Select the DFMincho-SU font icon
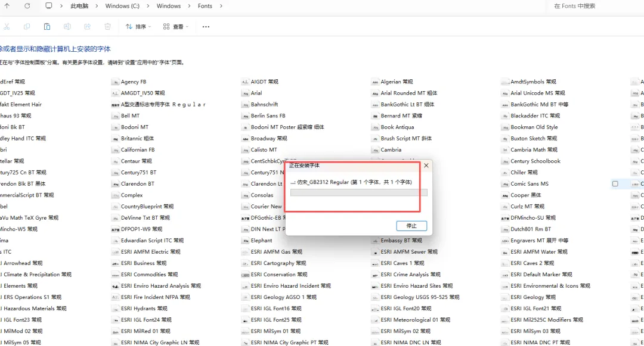The image size is (644, 346). [x=505, y=218]
